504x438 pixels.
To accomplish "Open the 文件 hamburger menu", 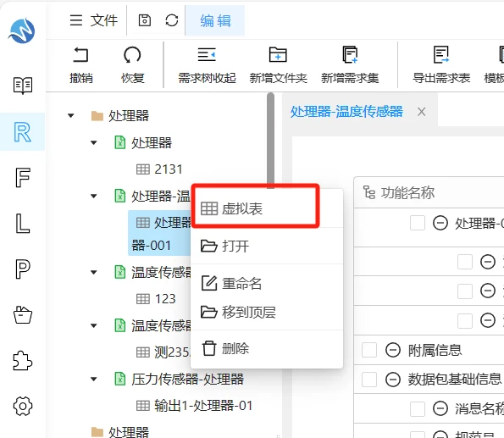I will point(94,20).
